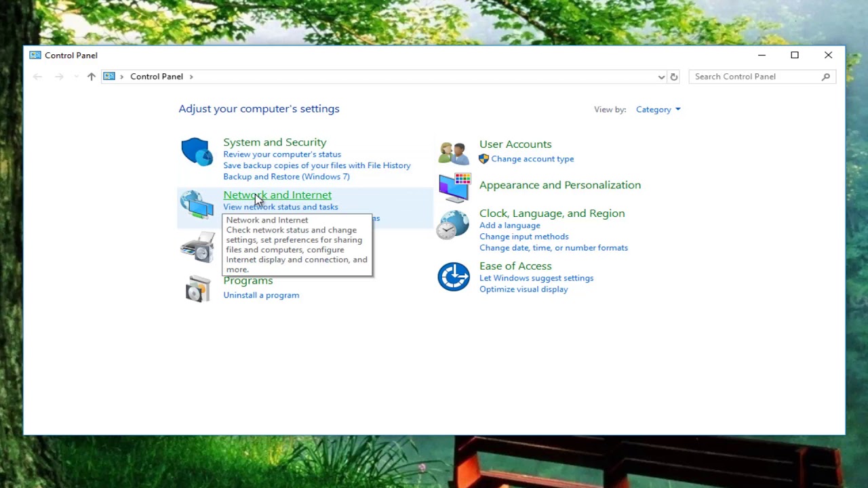
Task: Refresh the Control Panel view
Action: [x=674, y=77]
